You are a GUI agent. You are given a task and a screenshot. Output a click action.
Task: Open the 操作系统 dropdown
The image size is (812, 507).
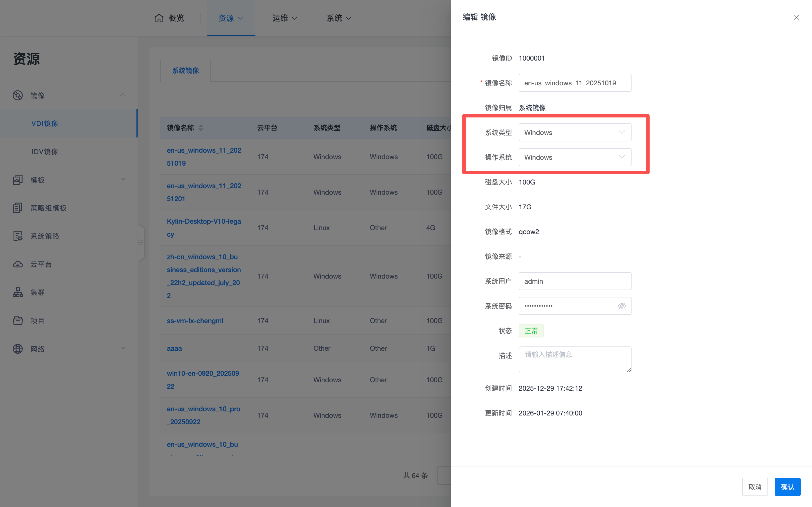tap(574, 157)
